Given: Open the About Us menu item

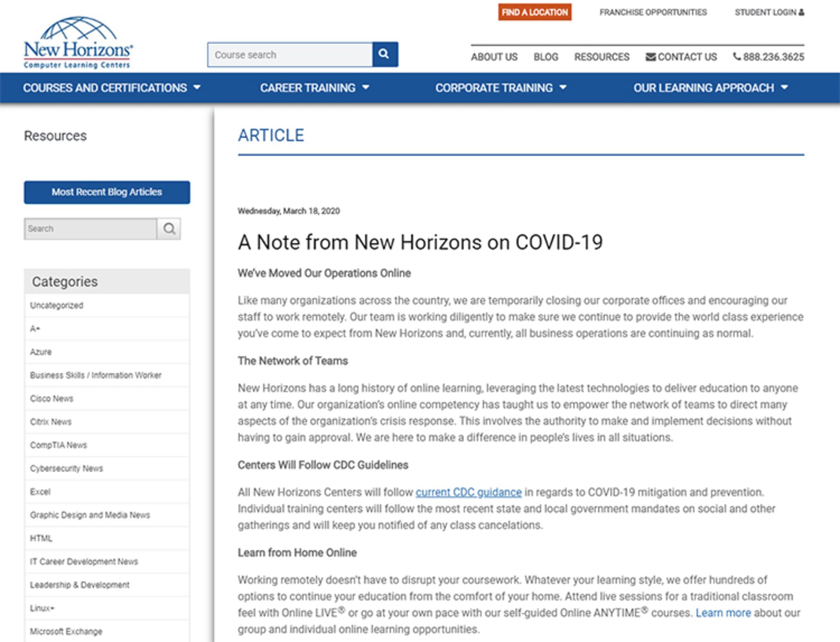Looking at the screenshot, I should point(494,57).
